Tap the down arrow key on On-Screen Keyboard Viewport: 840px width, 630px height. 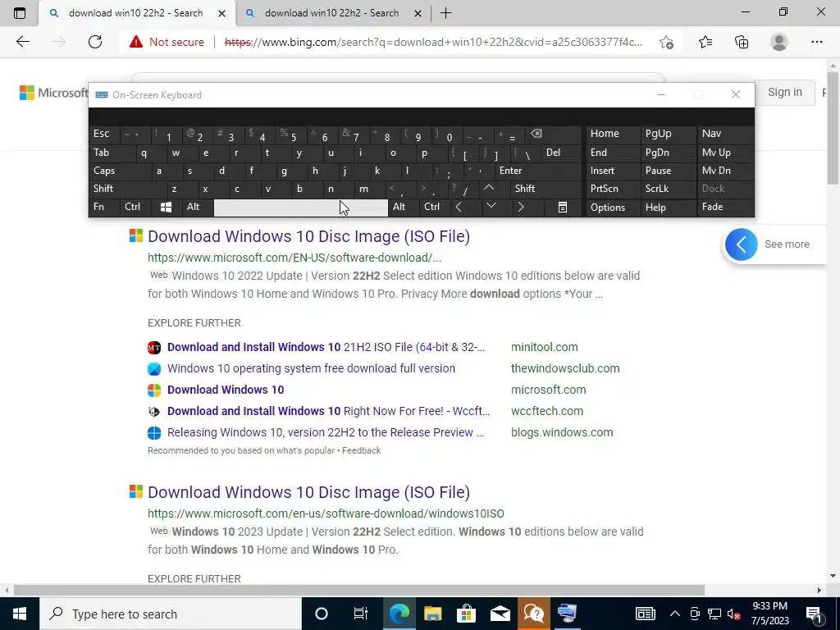point(491,206)
